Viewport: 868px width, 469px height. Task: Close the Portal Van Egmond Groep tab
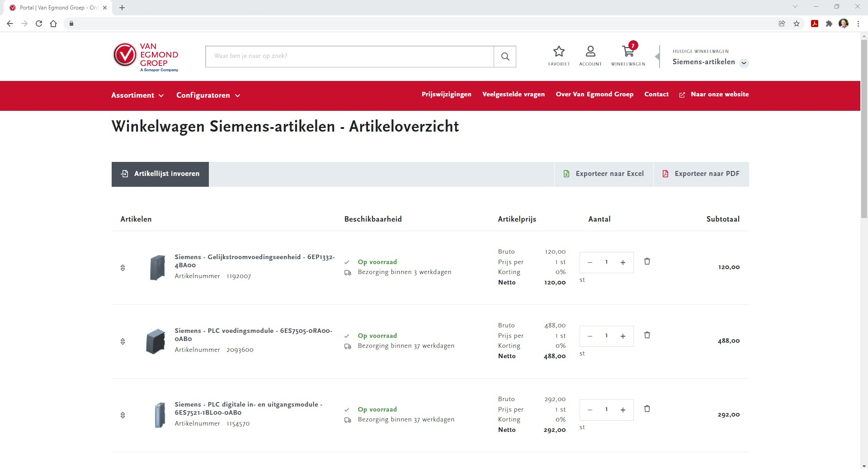coord(105,8)
